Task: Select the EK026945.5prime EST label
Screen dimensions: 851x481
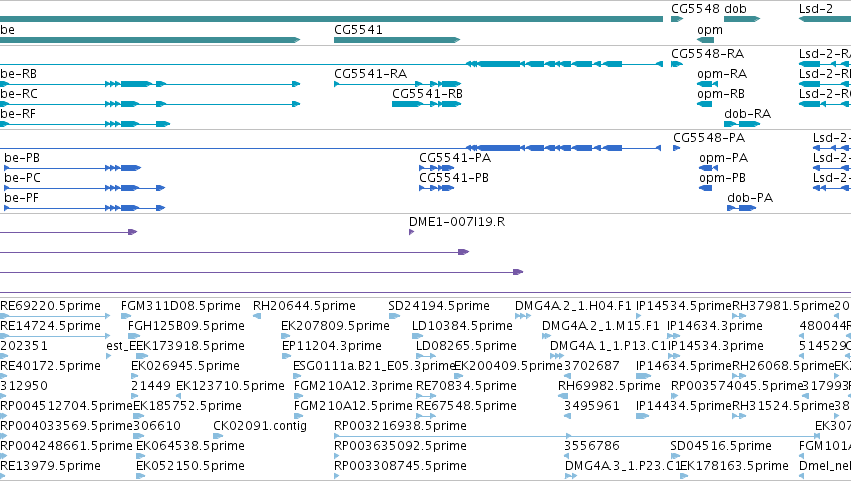Action: (185, 366)
